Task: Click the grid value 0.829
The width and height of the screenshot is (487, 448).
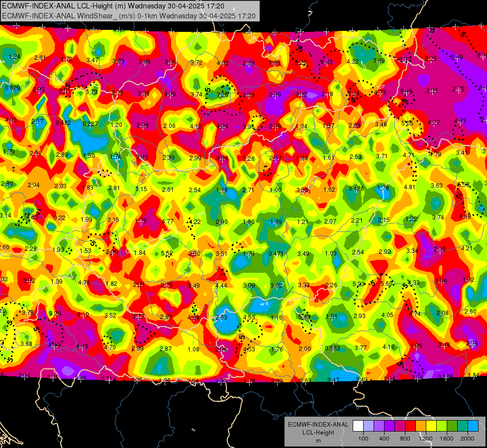Action: pyautogui.click(x=13, y=88)
